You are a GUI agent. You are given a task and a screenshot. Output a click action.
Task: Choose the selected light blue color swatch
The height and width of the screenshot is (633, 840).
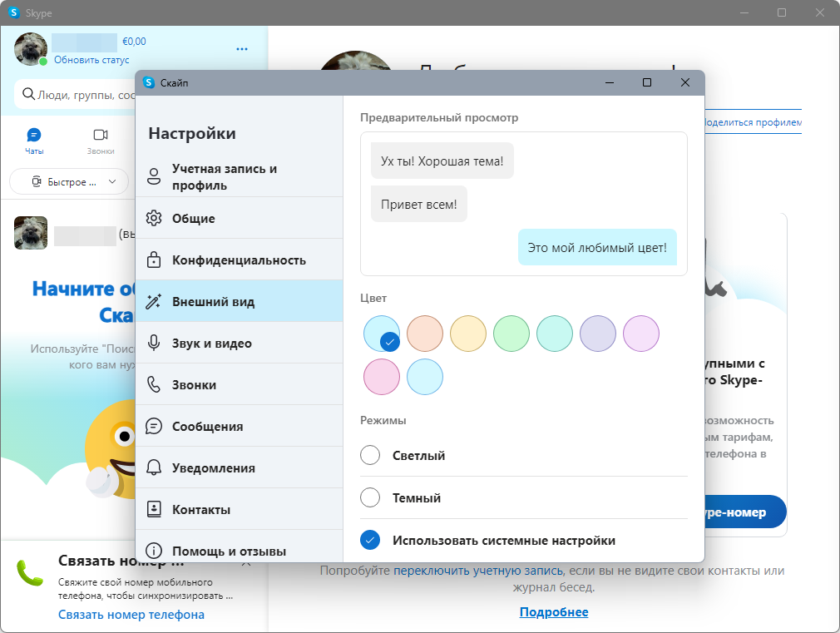pyautogui.click(x=382, y=334)
